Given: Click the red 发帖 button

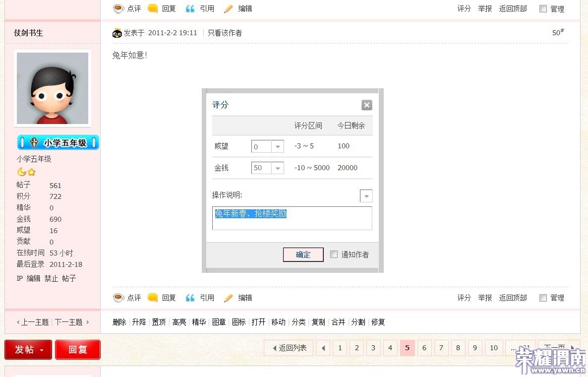Looking at the screenshot, I should (x=28, y=350).
